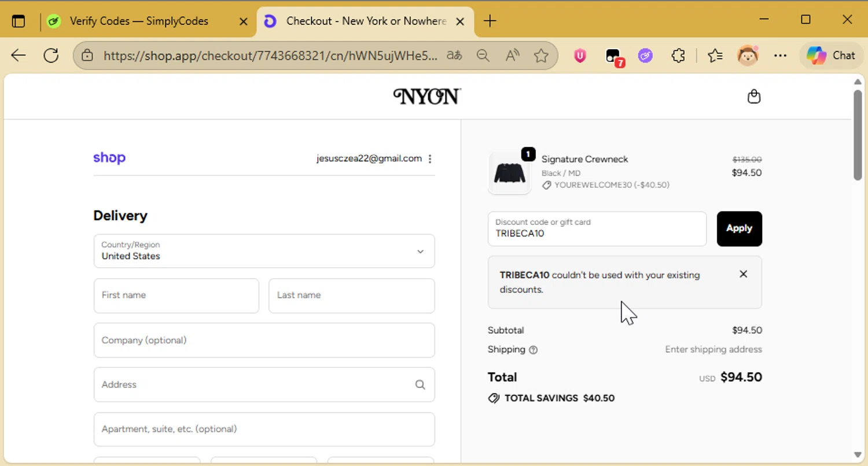Open the tab actions menu icon
Image resolution: width=868 pixels, height=466 pixels.
tap(19, 21)
